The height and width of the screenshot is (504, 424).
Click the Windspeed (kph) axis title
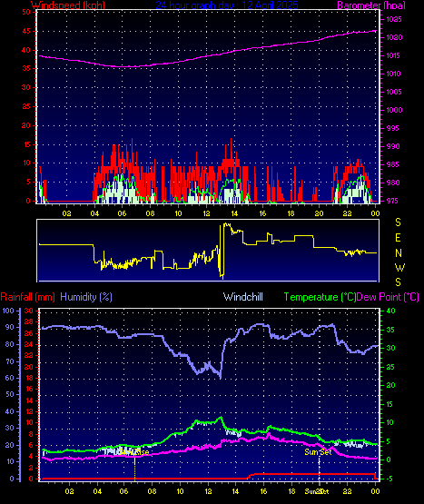(x=68, y=5)
